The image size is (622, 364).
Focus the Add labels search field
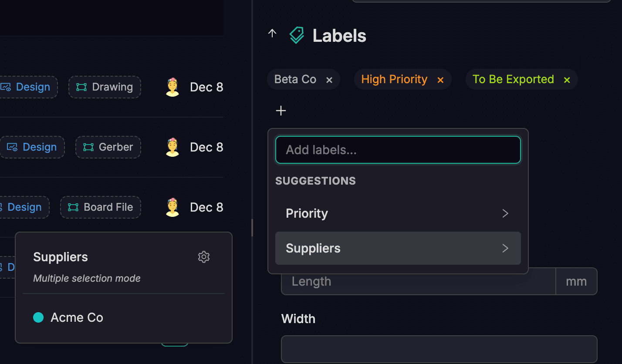(398, 150)
